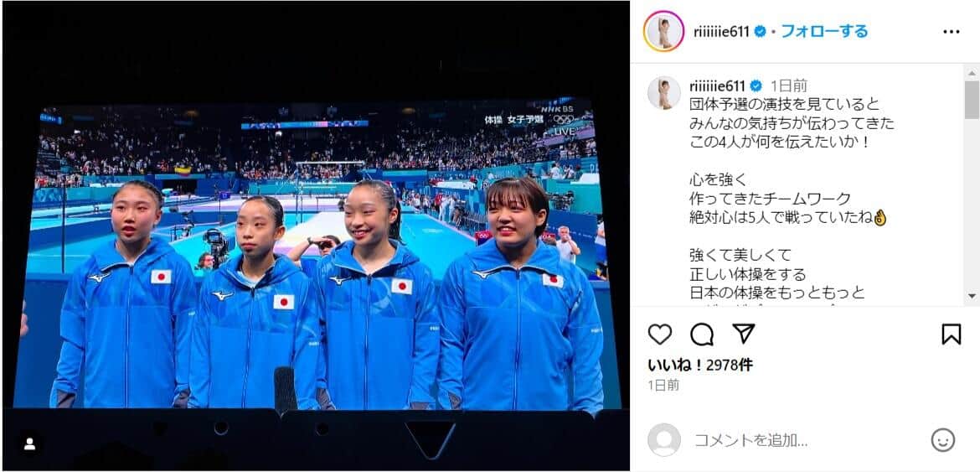Screen dimensions: 980x472
Task: Open riiiiie611 username link in header
Action: [x=721, y=32]
